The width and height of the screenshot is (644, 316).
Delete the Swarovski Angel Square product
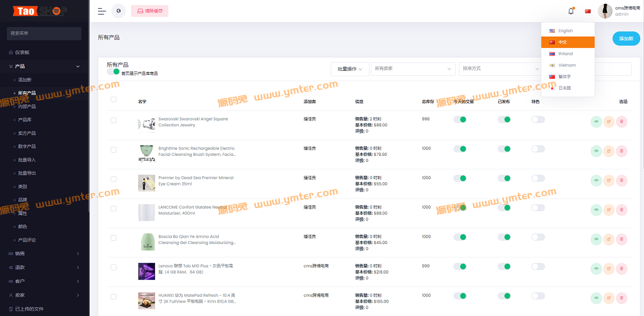[621, 122]
